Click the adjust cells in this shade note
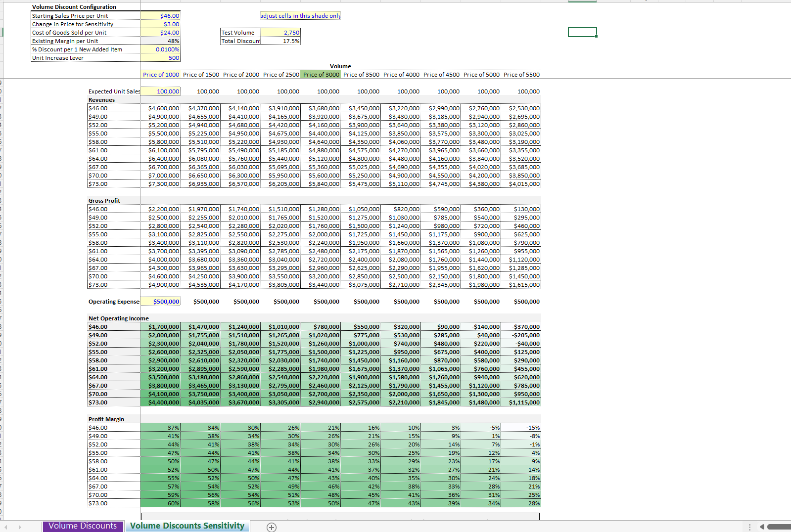Image resolution: width=791 pixels, height=532 pixels. click(x=300, y=16)
